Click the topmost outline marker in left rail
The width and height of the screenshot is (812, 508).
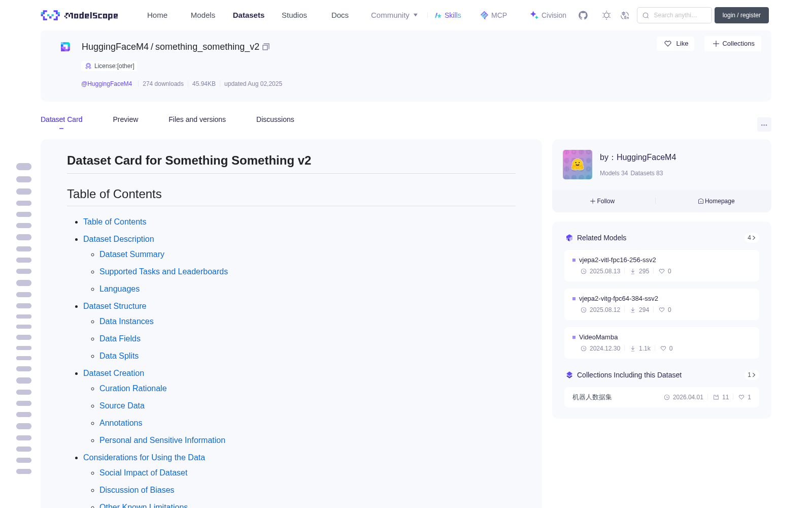(x=24, y=167)
